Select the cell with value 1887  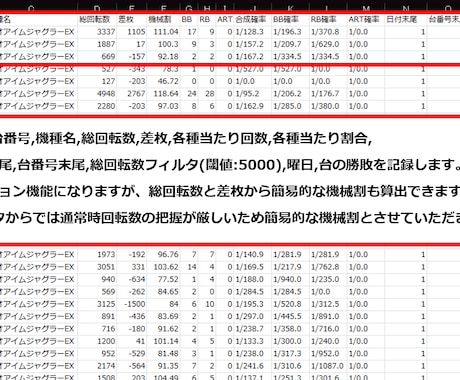(97, 44)
